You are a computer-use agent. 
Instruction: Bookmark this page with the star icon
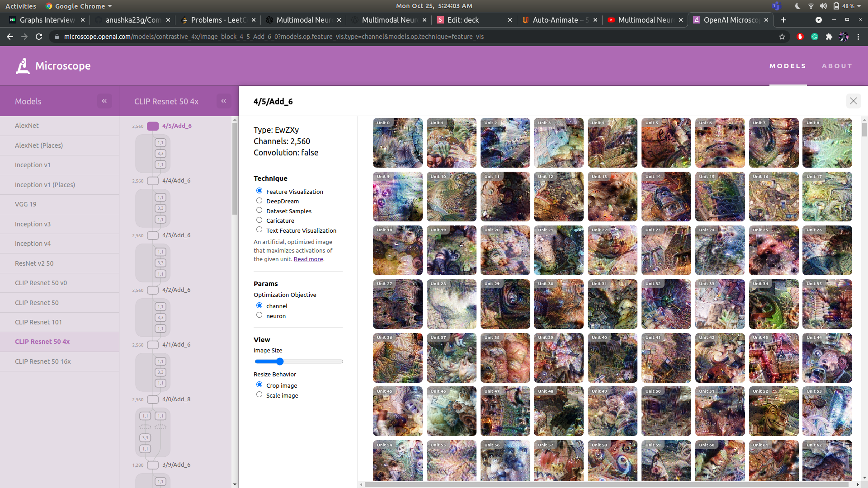point(782,37)
